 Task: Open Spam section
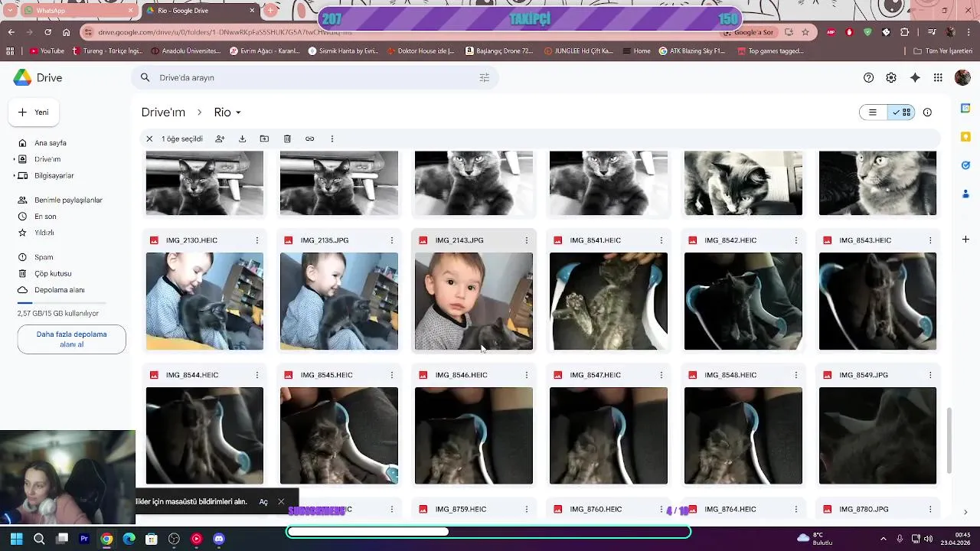[44, 257]
